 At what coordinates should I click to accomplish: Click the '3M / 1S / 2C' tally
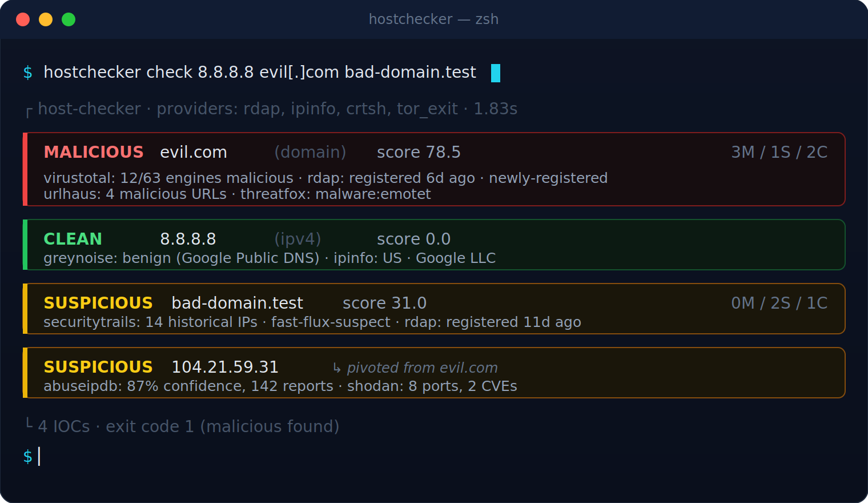(779, 152)
